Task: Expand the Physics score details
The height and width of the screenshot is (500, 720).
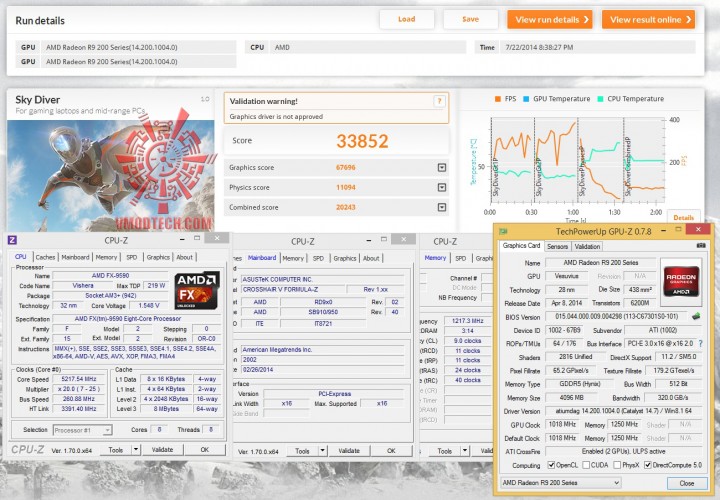Action: point(442,187)
